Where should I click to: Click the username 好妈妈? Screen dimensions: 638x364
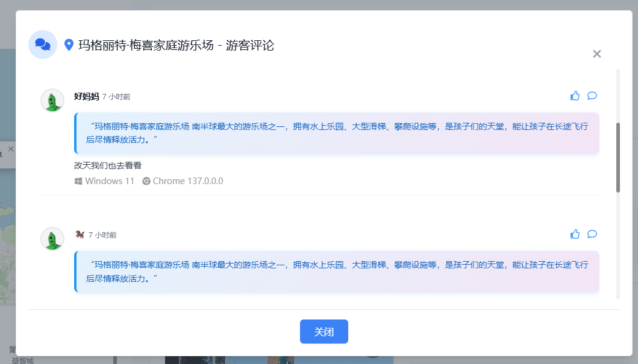pos(86,96)
